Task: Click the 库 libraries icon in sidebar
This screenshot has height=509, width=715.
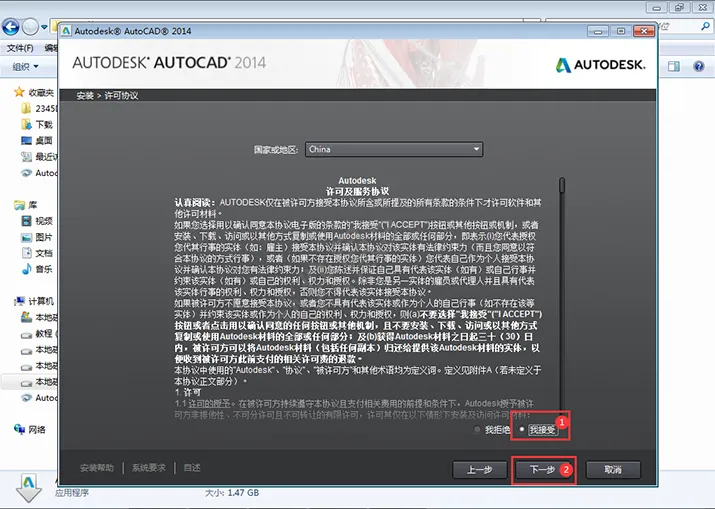Action: click(x=19, y=205)
